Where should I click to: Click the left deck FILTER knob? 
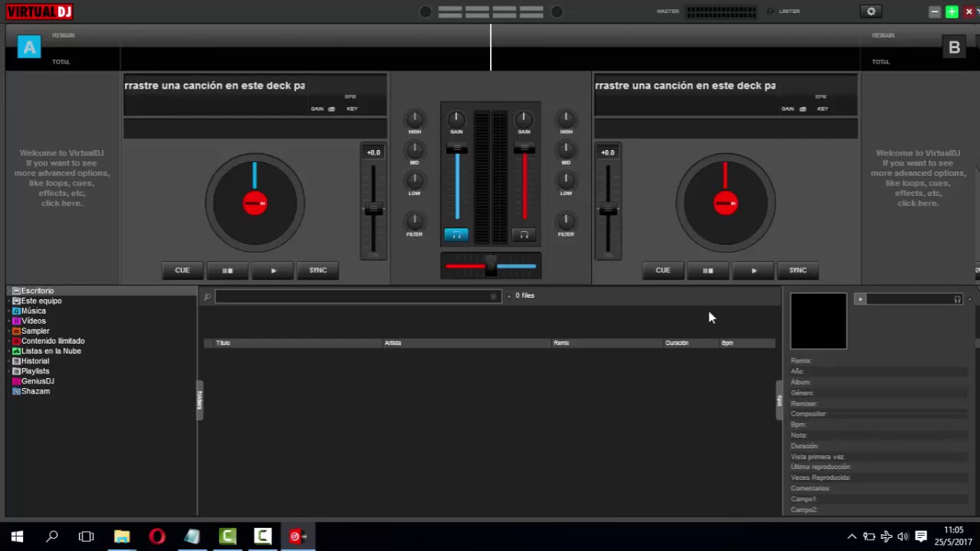tap(414, 221)
